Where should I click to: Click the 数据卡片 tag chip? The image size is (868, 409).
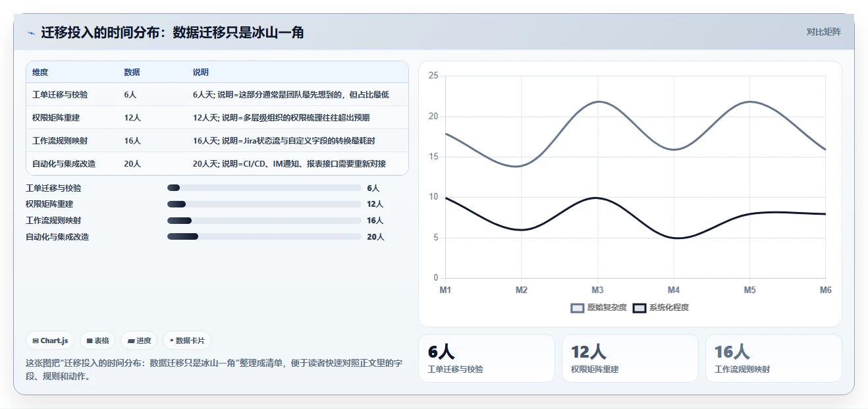coord(187,341)
